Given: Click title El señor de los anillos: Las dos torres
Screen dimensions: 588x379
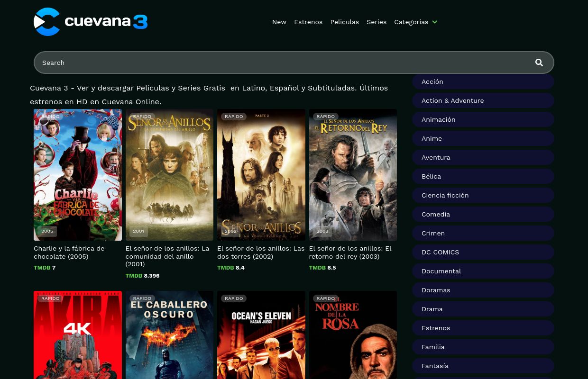Looking at the screenshot, I should click(261, 253).
